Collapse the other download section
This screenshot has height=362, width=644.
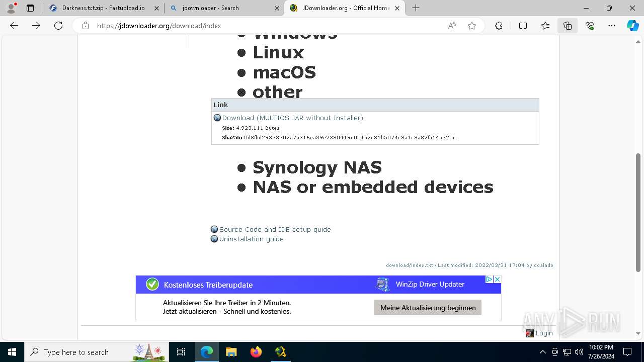tap(277, 92)
